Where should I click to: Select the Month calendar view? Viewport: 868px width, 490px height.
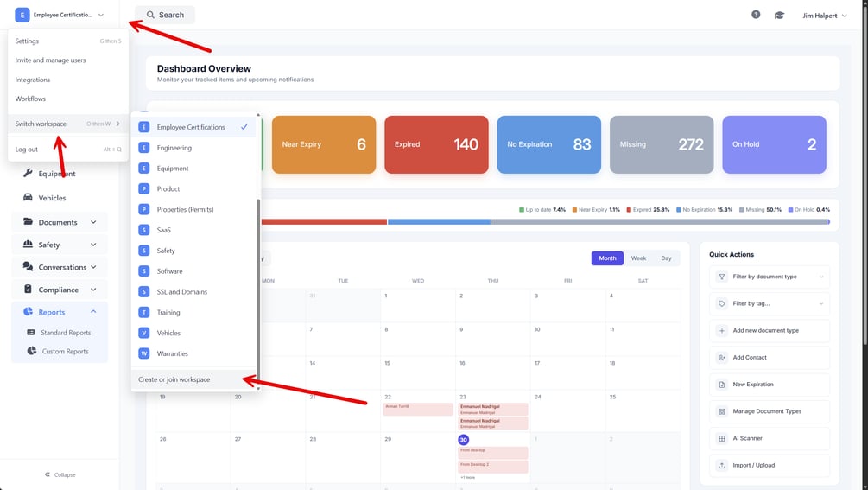tap(607, 258)
